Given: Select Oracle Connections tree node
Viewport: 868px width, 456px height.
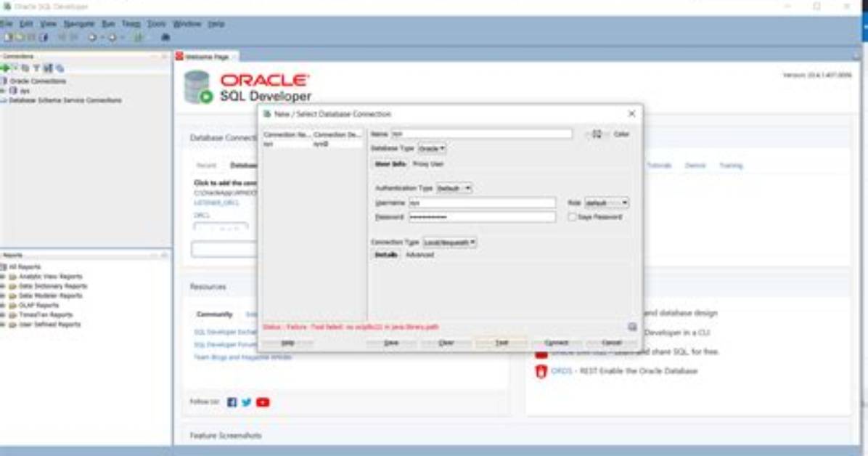Looking at the screenshot, I should pos(38,81).
